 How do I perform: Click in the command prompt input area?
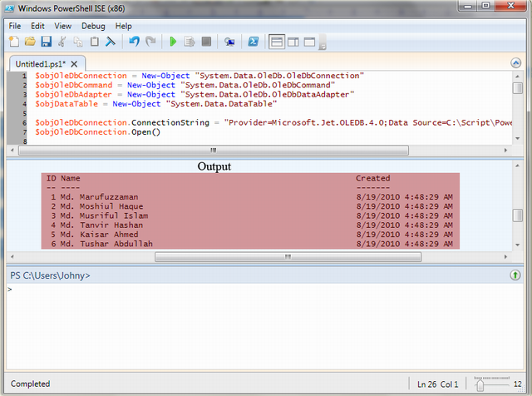[x=264, y=326]
